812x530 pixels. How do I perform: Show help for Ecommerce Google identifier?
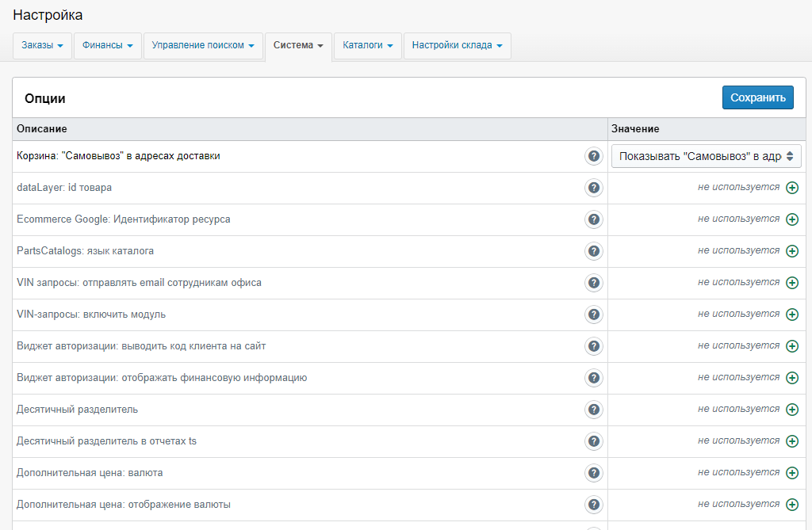tap(594, 219)
